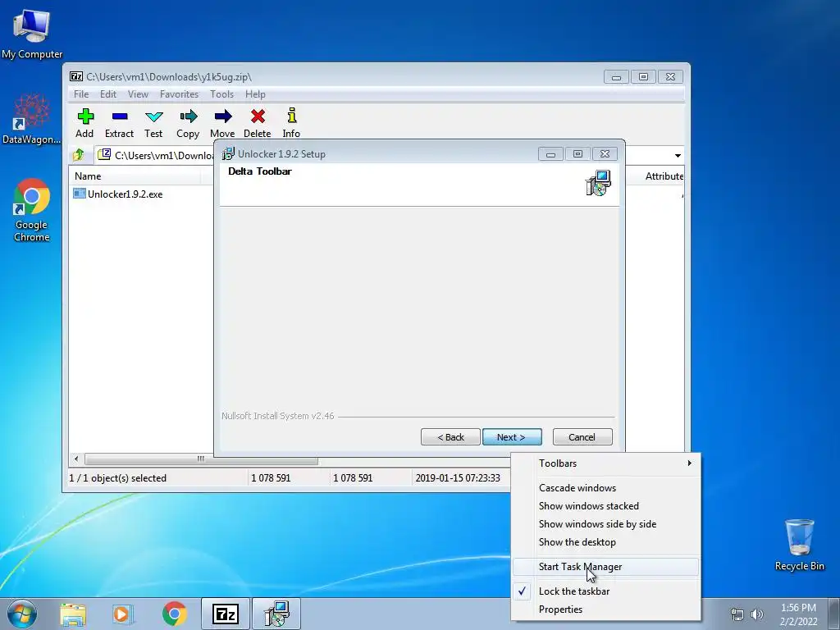This screenshot has height=630, width=840.
Task: Close the Unlocker 1.9.2 Setup window
Action: coord(605,154)
